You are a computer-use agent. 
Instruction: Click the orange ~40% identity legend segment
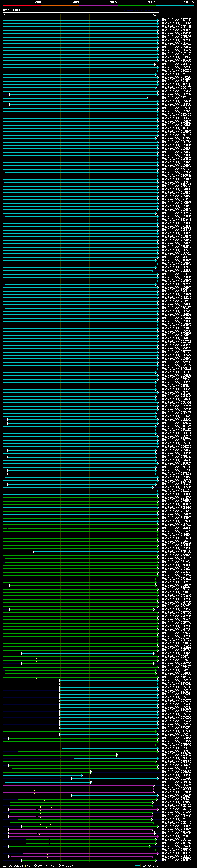pyautogui.click(x=60, y=6)
